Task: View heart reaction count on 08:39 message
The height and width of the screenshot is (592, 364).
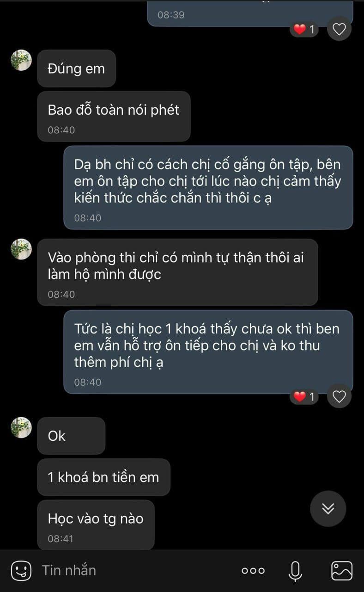Action: point(304,29)
